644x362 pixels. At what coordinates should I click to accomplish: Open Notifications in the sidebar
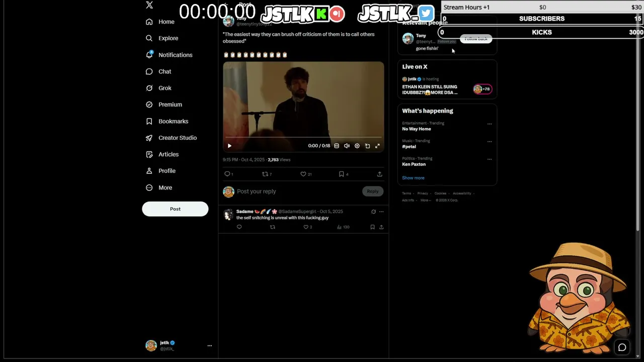coord(169,55)
